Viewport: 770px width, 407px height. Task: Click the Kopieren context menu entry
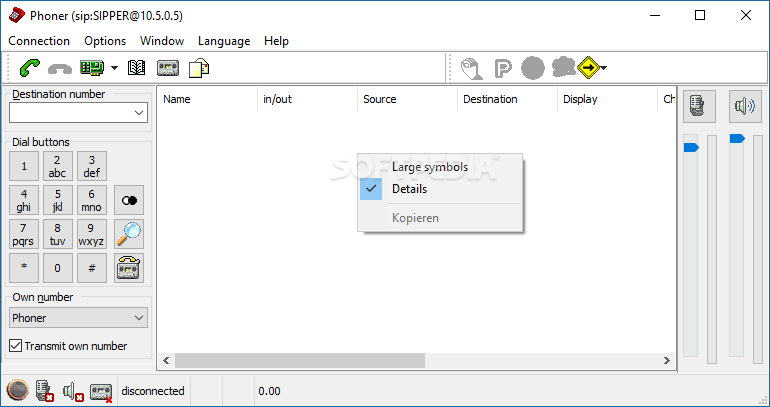440,217
